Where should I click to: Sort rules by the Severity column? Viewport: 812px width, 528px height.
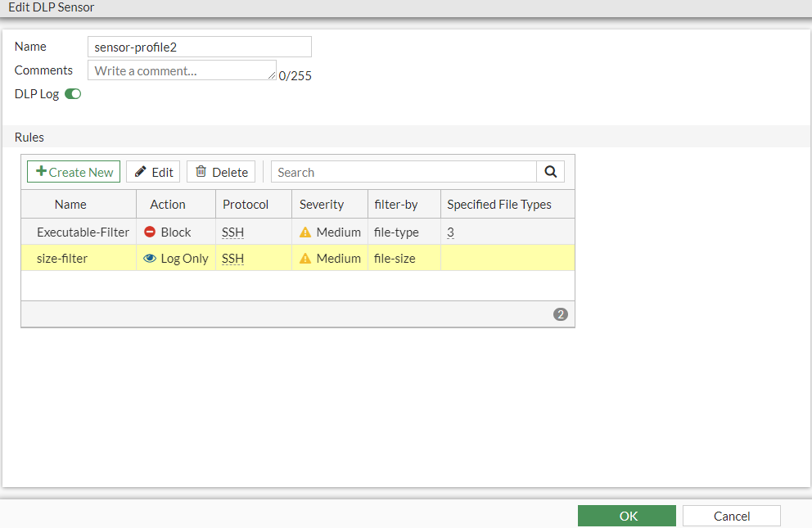[x=321, y=204]
